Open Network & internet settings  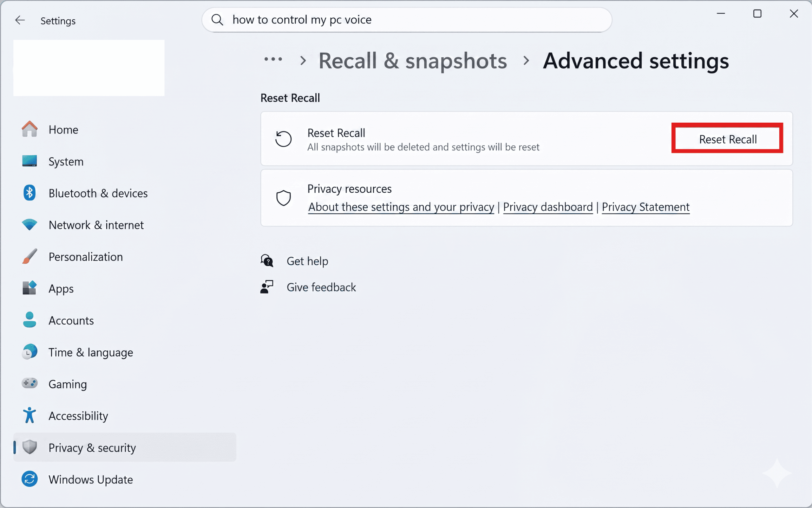(96, 225)
